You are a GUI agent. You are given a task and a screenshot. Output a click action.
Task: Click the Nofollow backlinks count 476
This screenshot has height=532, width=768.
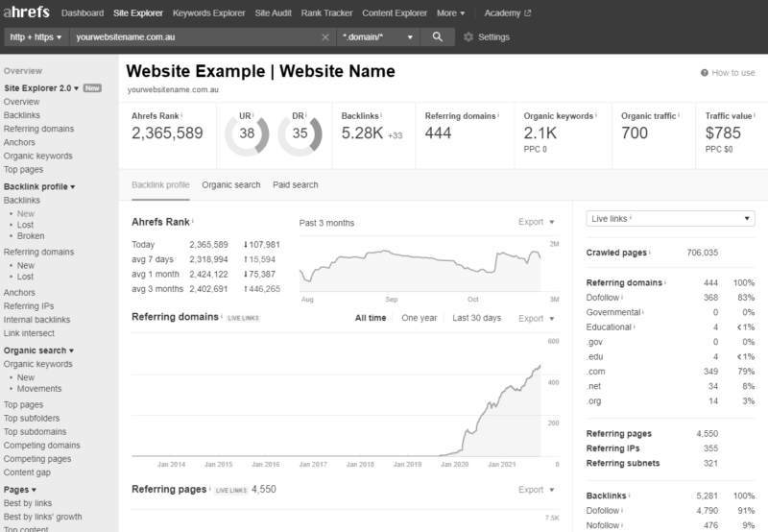pyautogui.click(x=710, y=525)
